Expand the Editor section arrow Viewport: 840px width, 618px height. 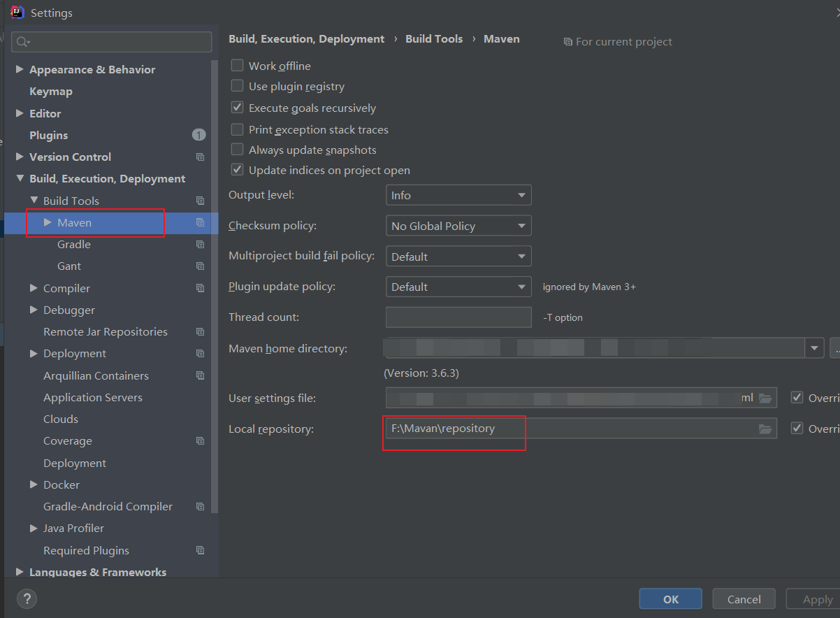click(x=20, y=113)
